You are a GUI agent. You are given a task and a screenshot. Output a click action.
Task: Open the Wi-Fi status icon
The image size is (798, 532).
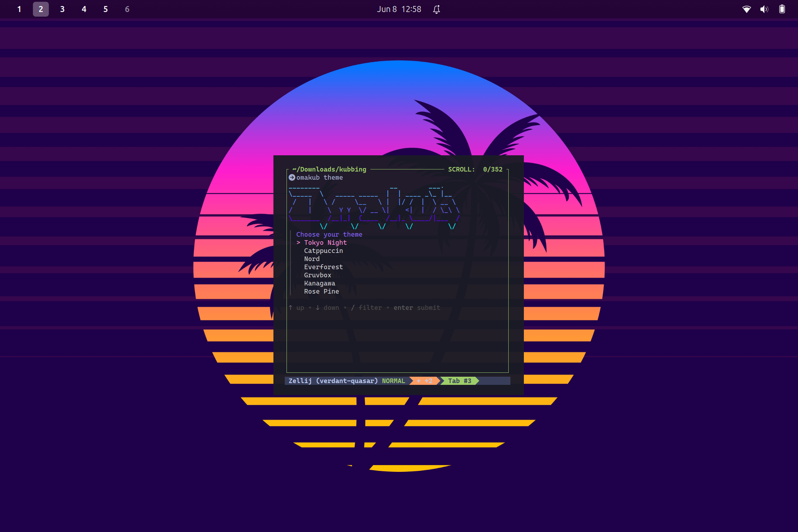click(746, 9)
